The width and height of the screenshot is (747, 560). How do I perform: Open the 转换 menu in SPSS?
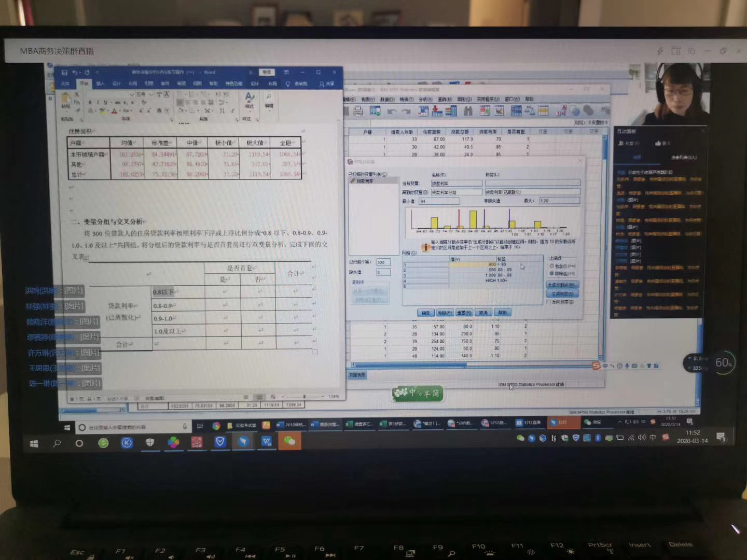pos(406,99)
